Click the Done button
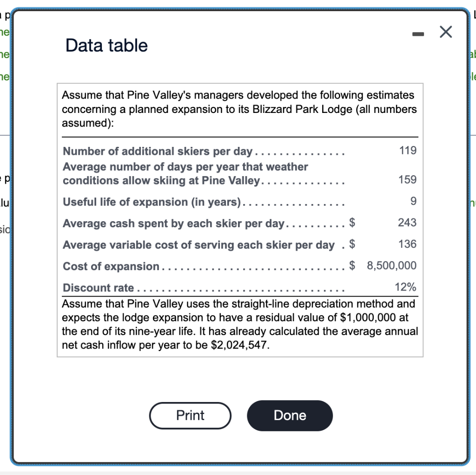The width and height of the screenshot is (476, 475). (x=290, y=415)
